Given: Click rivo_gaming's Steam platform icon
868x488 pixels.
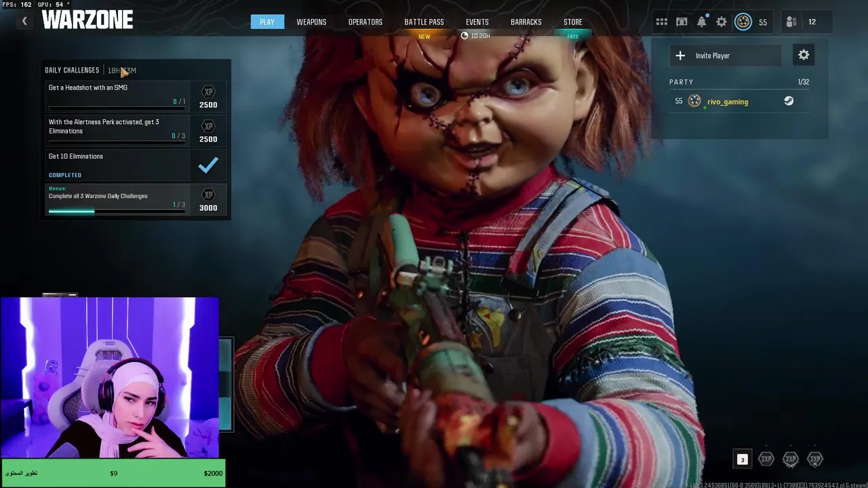Looking at the screenshot, I should 789,101.
